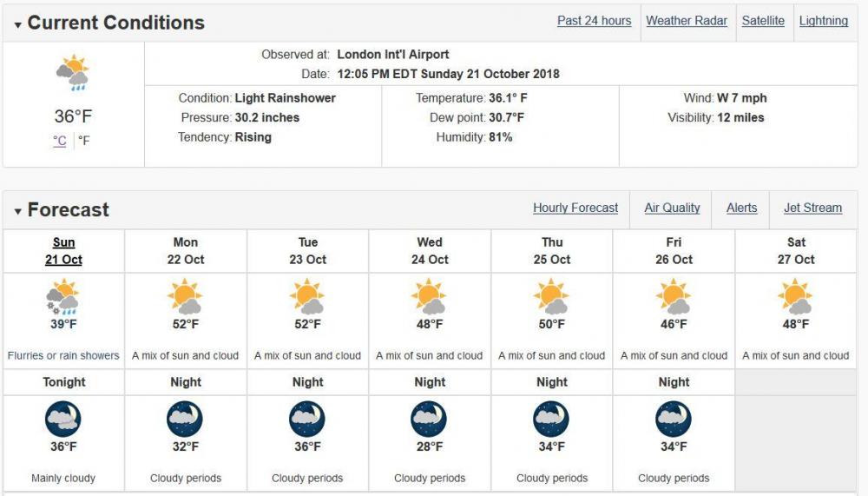Switch temperature units to °F

click(x=84, y=141)
